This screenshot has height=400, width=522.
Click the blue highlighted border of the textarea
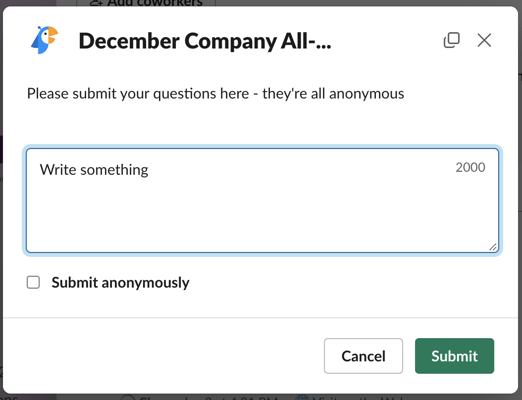click(262, 148)
